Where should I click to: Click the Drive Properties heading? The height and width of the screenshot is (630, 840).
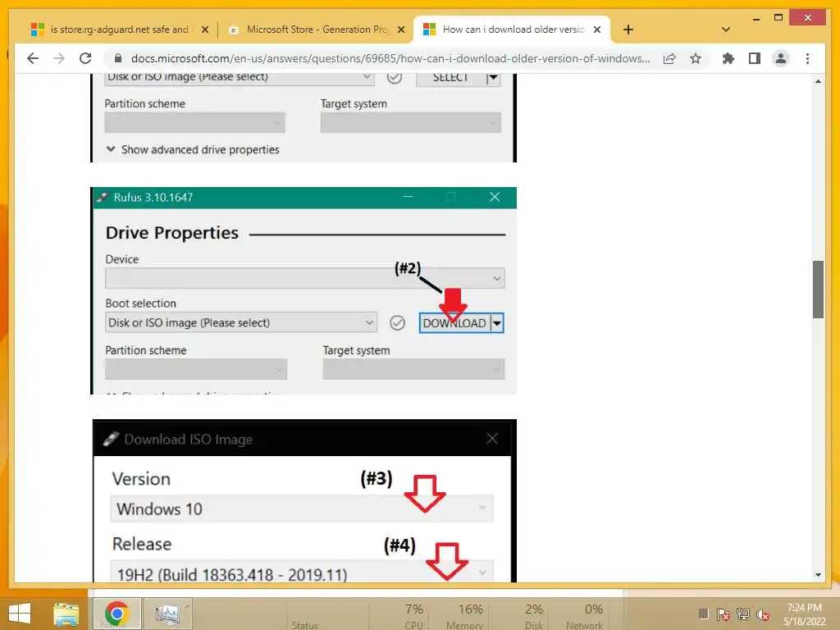pos(172,232)
